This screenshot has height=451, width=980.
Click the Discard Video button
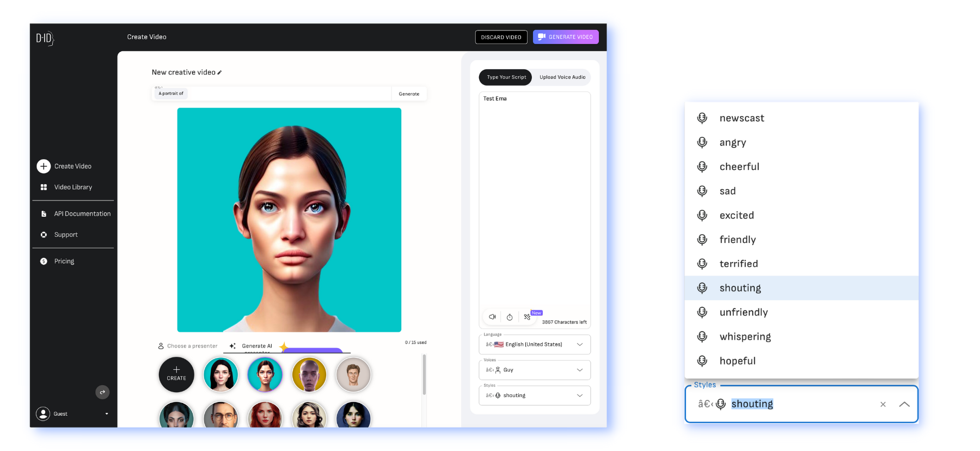(501, 37)
